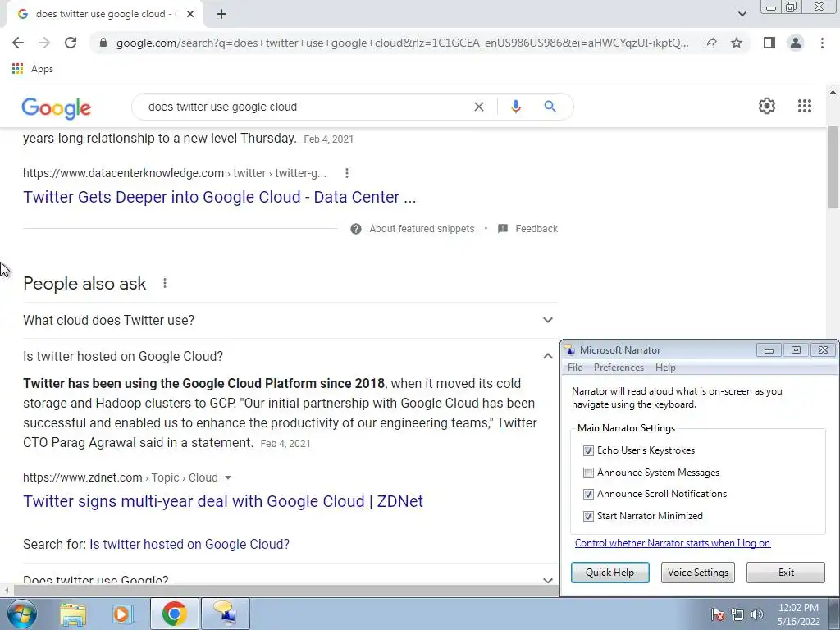Enable Announce System Messages checkbox
The height and width of the screenshot is (630, 840).
click(588, 472)
